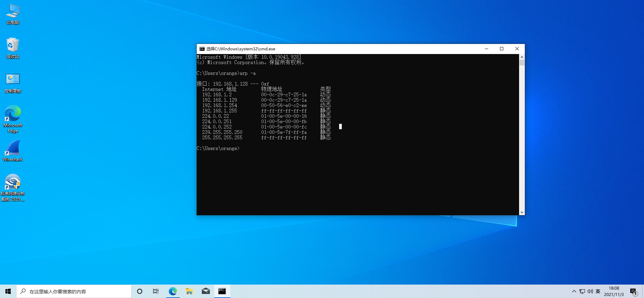This screenshot has width=644, height=298.
Task: Click the taskbar search box
Action: pyautogui.click(x=74, y=291)
